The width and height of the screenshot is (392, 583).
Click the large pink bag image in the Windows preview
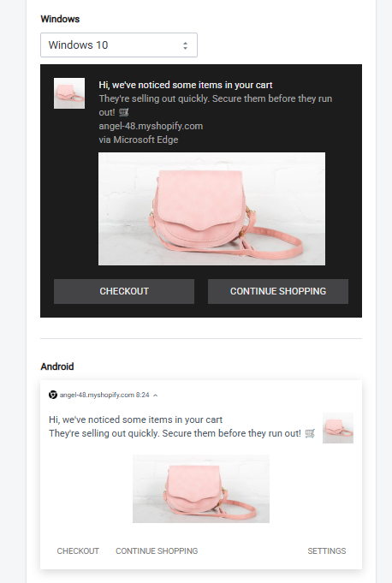(x=211, y=209)
